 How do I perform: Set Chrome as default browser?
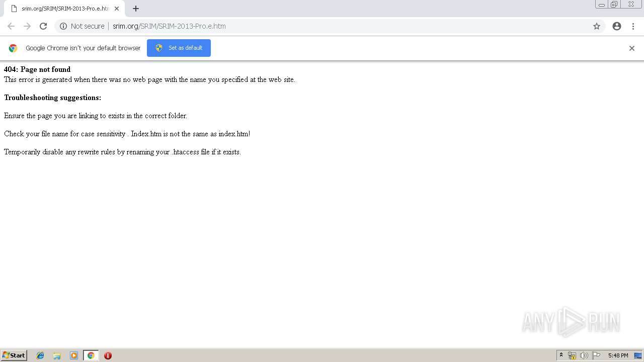[179, 48]
